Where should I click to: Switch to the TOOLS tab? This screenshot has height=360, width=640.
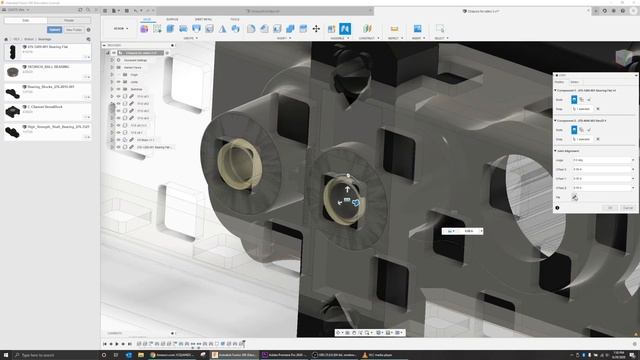click(235, 19)
